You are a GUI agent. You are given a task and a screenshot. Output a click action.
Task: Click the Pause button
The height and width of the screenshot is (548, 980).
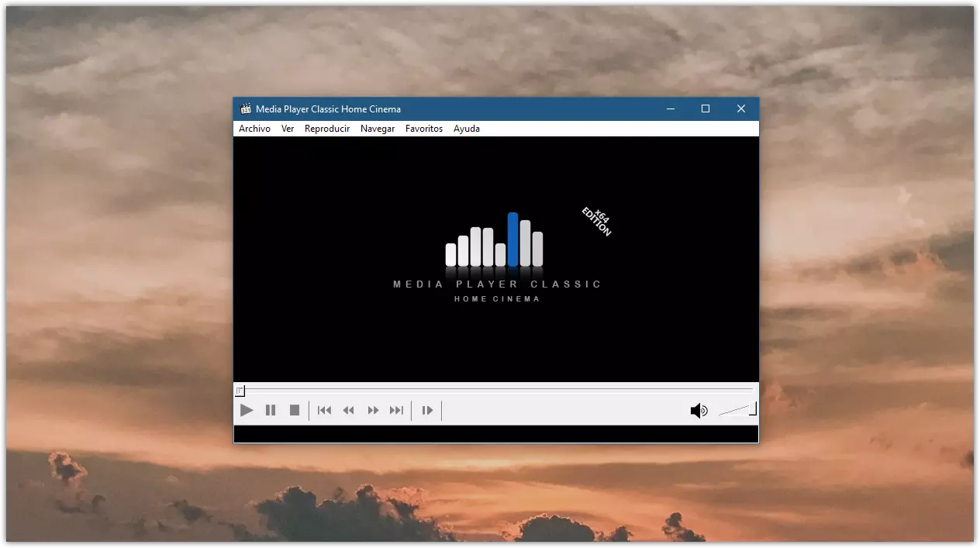[x=271, y=410]
